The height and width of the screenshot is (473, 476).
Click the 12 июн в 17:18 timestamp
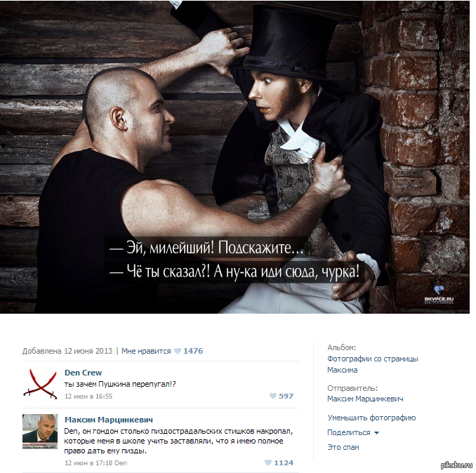88,463
